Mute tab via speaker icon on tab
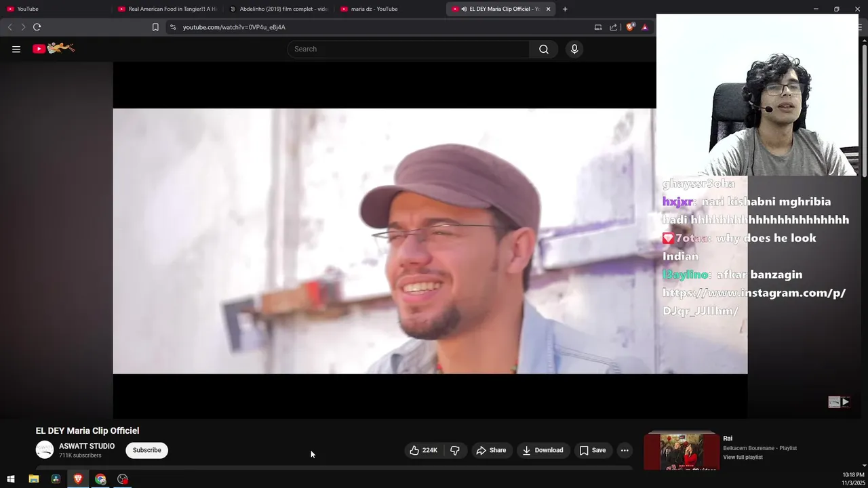 [x=464, y=9]
